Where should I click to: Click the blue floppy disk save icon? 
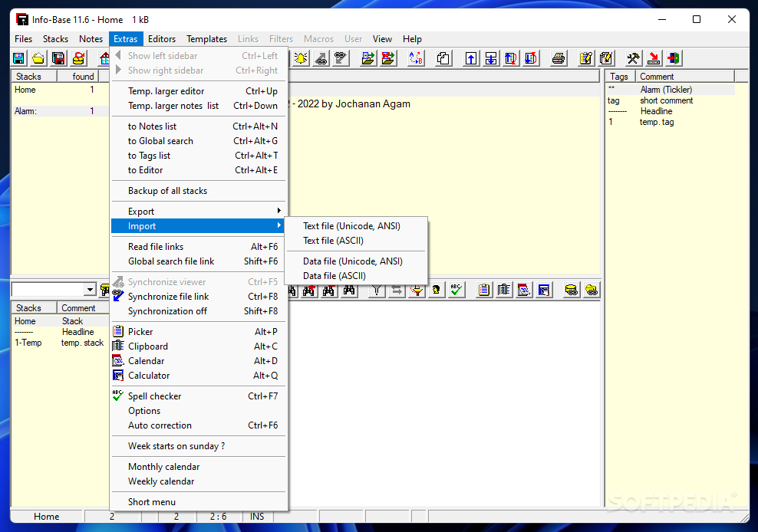pos(18,58)
